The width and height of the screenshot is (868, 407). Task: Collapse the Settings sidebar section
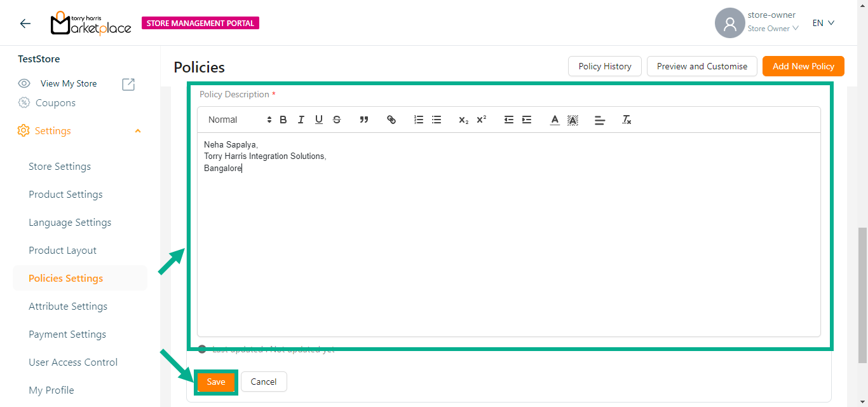pos(138,131)
